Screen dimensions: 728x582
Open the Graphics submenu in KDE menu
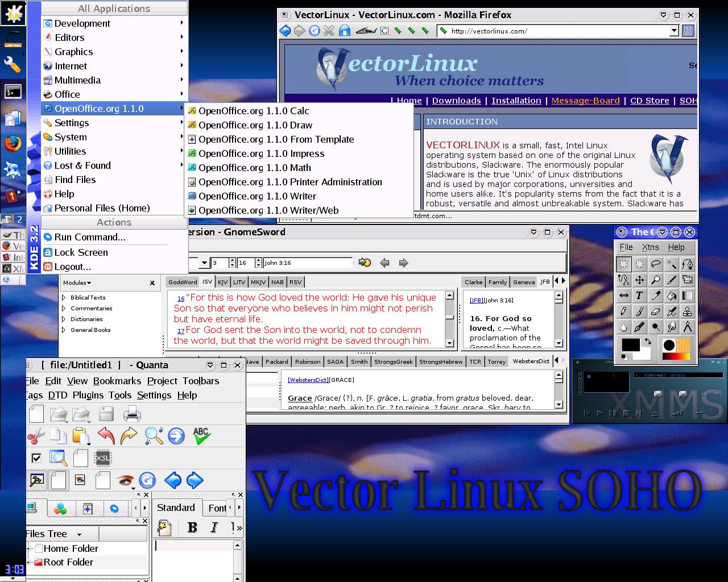coord(114,52)
